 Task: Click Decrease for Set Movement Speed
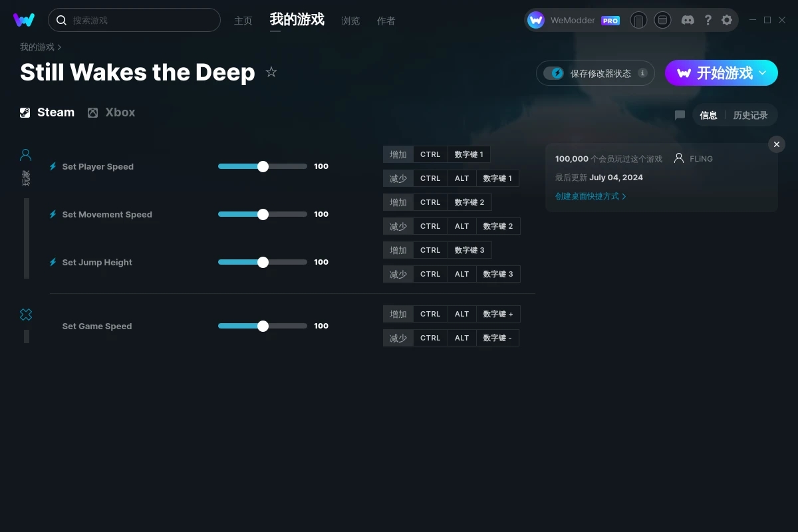pos(398,226)
